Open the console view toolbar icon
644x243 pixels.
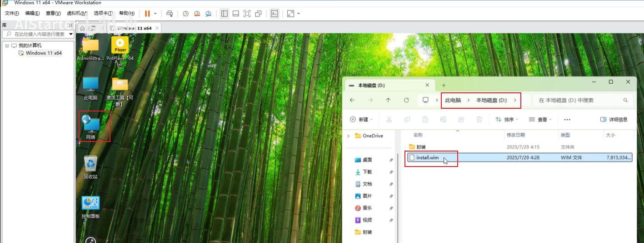point(274,14)
